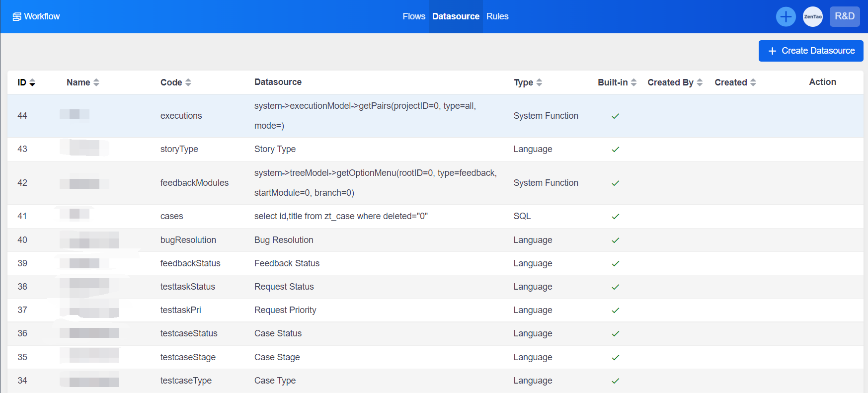This screenshot has width=868, height=393.
Task: Sort by Created date column
Action: pyautogui.click(x=753, y=82)
